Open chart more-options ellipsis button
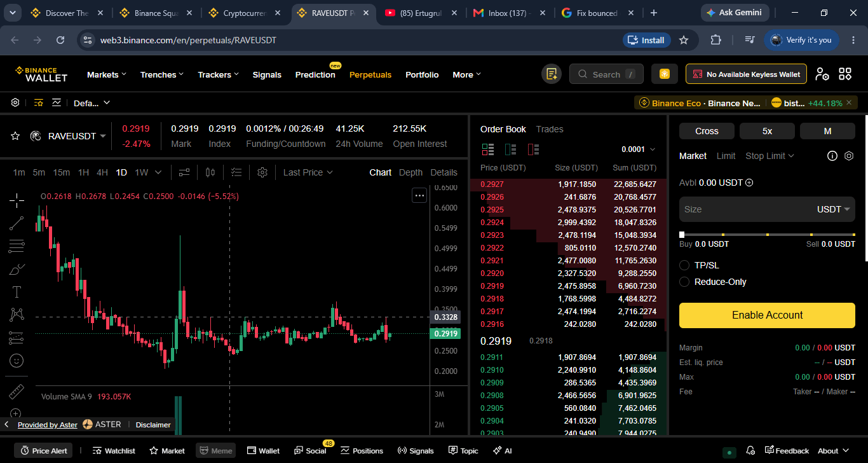This screenshot has width=868, height=463. [419, 196]
